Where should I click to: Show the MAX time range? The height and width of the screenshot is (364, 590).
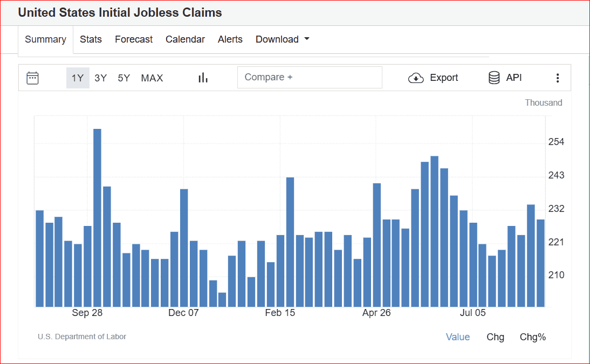point(152,78)
